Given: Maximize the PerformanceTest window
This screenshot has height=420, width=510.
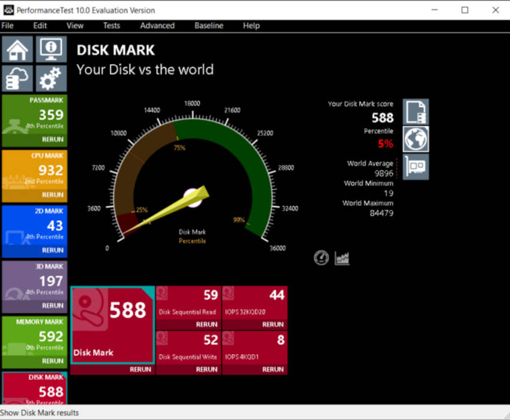Looking at the screenshot, I should pyautogui.click(x=465, y=10).
